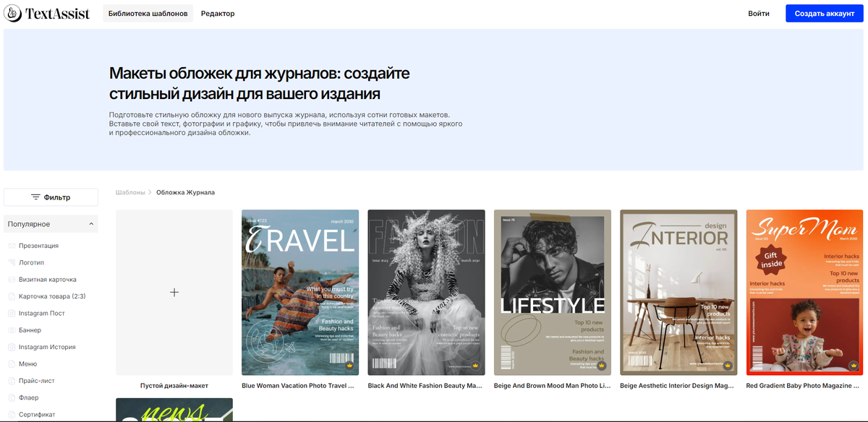Open the Фильтр button
868x422 pixels.
[51, 197]
